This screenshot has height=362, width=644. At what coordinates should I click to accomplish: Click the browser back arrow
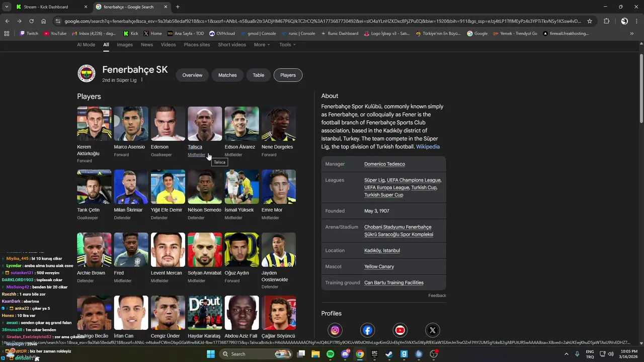point(7,21)
